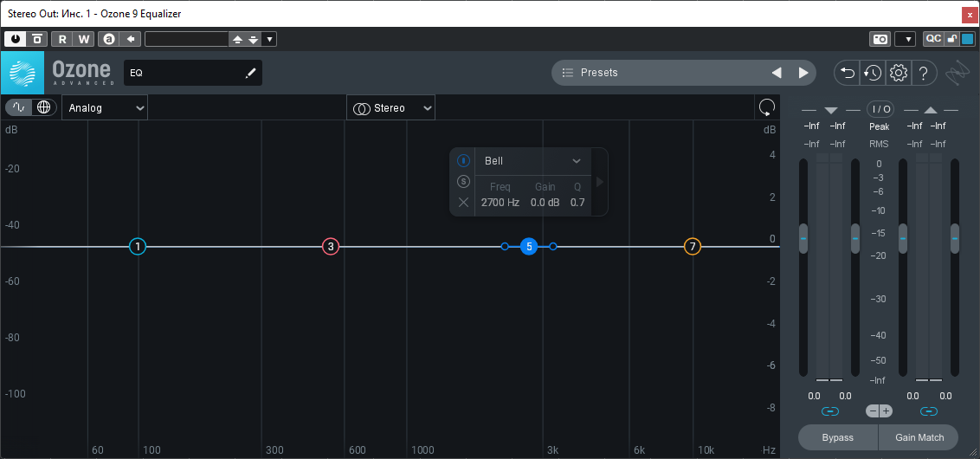Click the QC quick controls button

pos(933,39)
